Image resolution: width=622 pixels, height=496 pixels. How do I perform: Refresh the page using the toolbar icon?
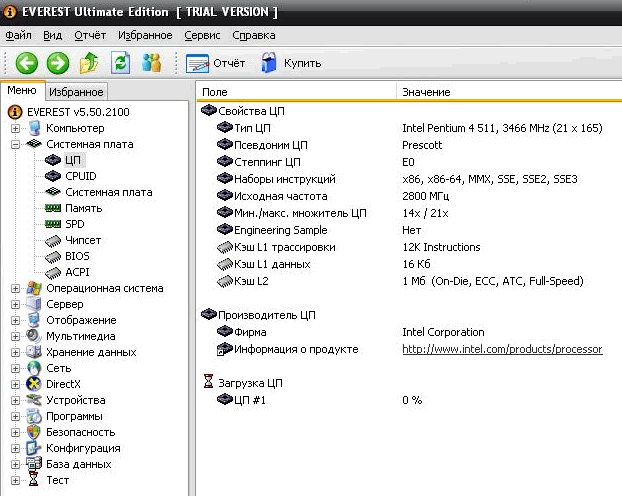click(120, 63)
